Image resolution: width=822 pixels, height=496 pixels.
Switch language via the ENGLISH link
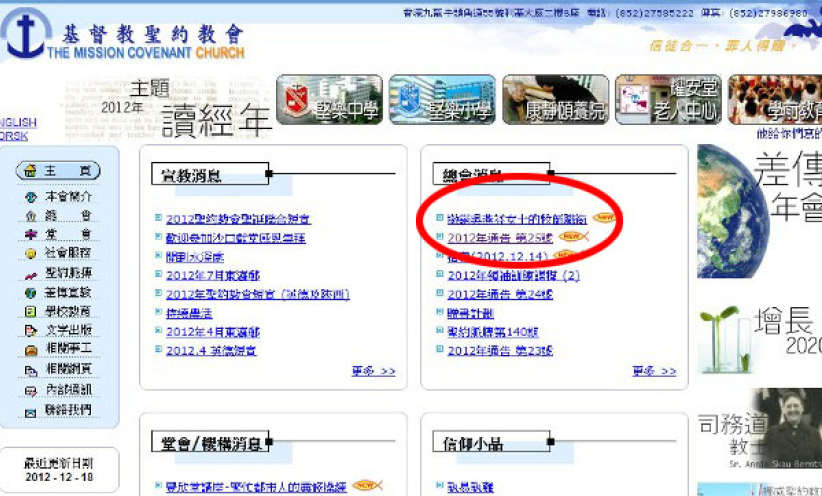(18, 122)
